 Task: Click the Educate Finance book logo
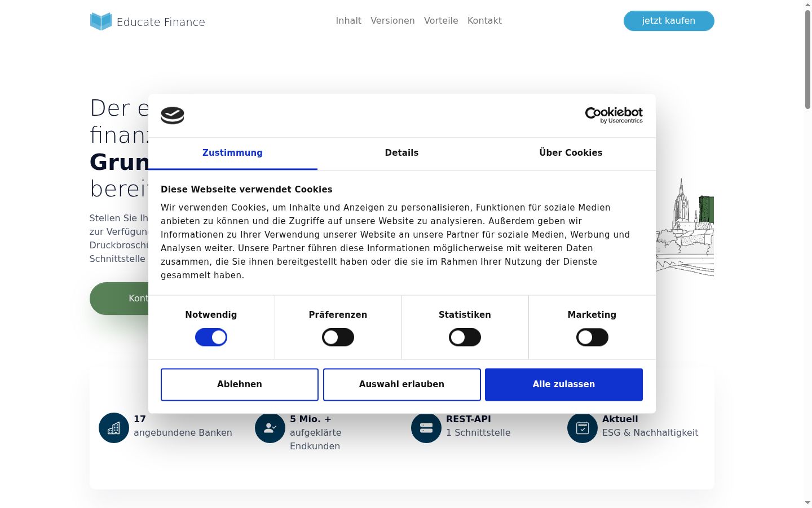tap(101, 21)
